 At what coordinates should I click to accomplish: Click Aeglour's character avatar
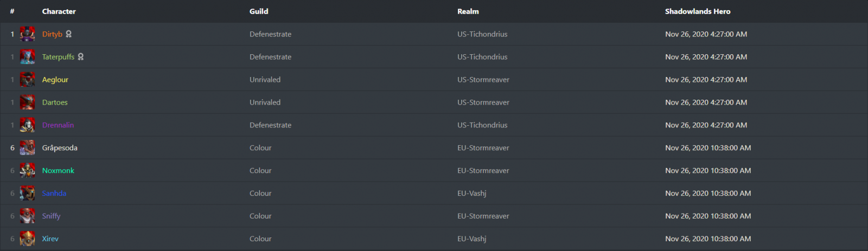click(27, 80)
